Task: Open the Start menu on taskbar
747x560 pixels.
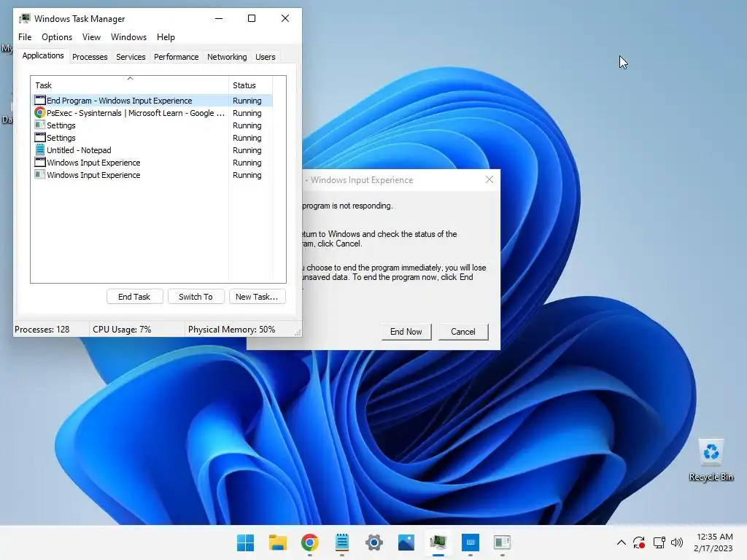Action: point(245,542)
